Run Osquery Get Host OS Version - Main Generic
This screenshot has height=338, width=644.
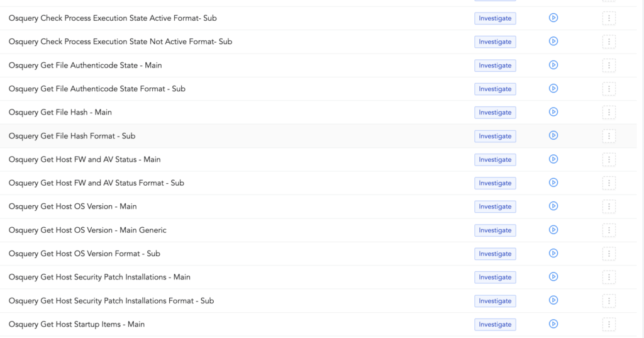553,230
